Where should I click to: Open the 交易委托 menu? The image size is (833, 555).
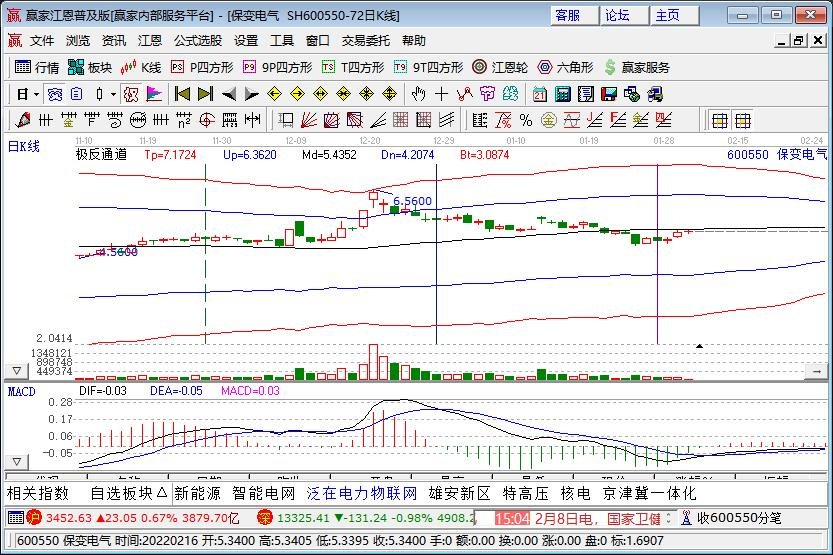coord(366,40)
